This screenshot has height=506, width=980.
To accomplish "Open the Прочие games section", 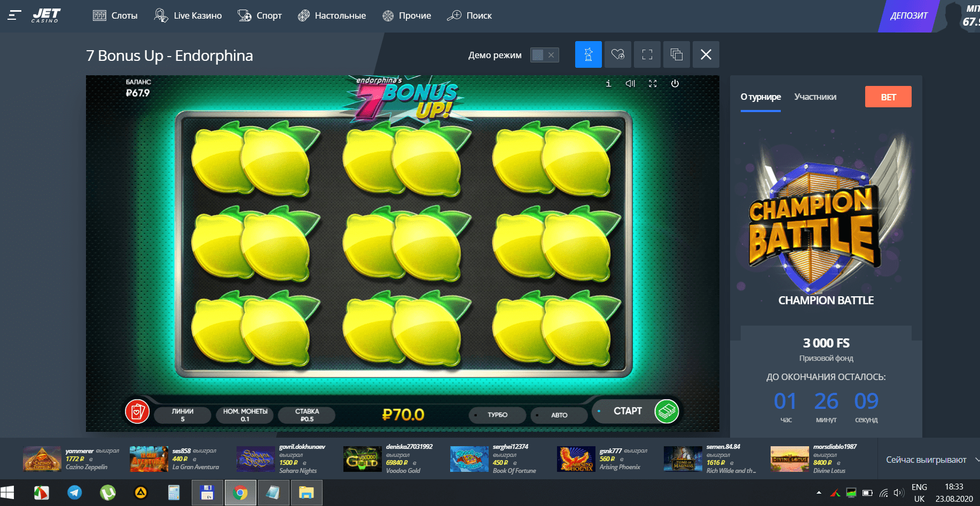I will click(406, 15).
